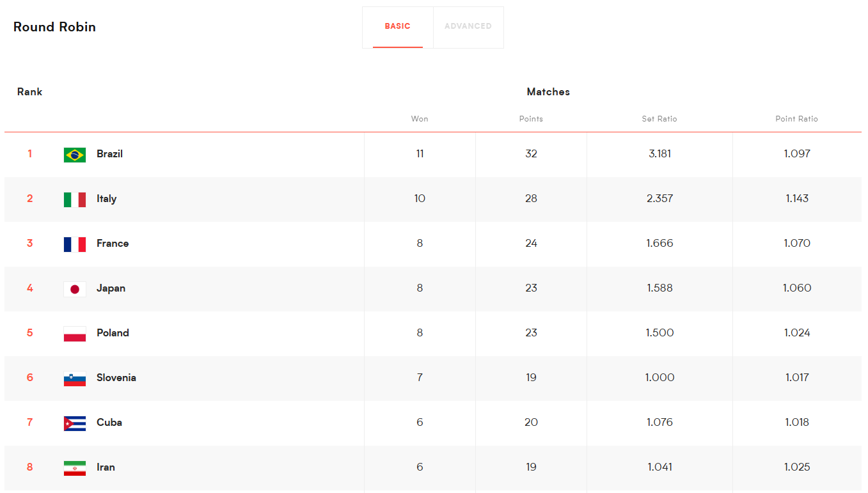
Task: Click the Set Ratio column header
Action: 659,119
